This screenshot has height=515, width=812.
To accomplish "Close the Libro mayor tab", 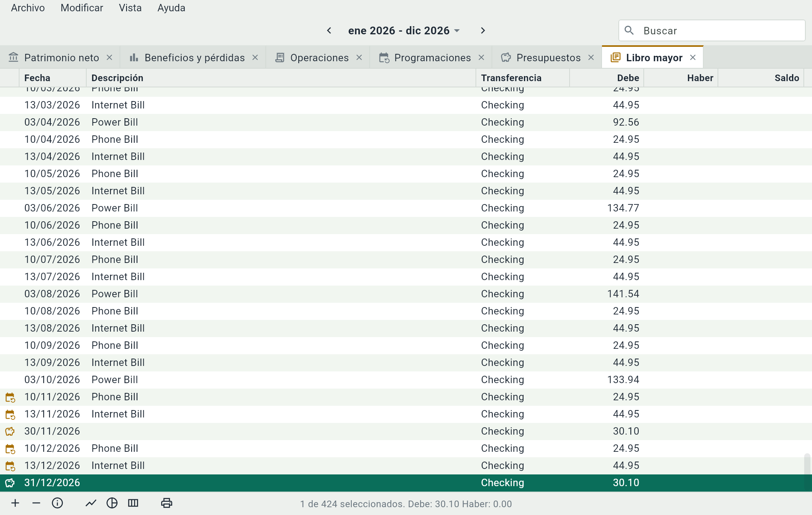I will pos(693,57).
